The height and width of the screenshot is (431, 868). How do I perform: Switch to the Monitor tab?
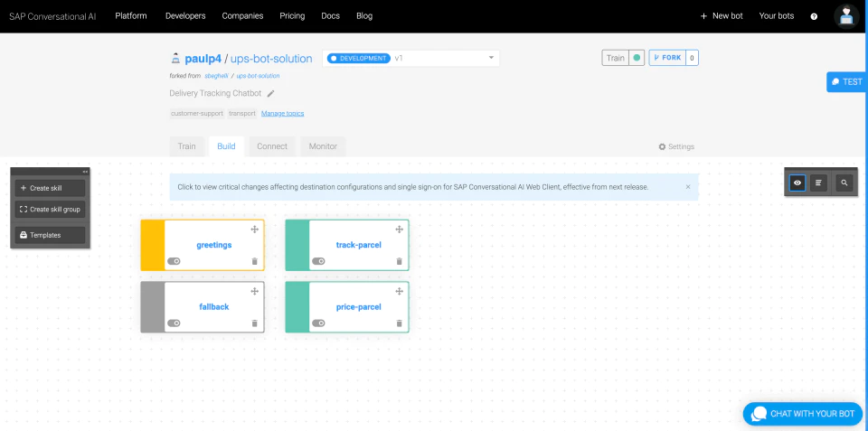click(323, 146)
